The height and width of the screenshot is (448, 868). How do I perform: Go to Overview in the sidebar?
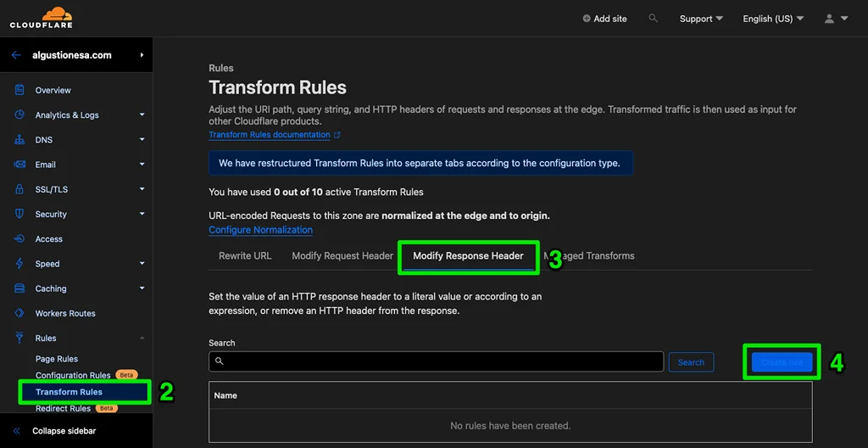point(53,90)
